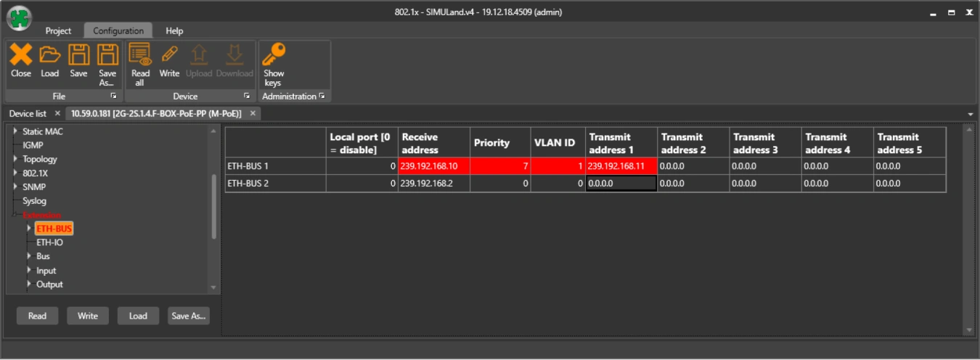Open the Project ribbon tab
The image size is (980, 360).
coord(58,31)
